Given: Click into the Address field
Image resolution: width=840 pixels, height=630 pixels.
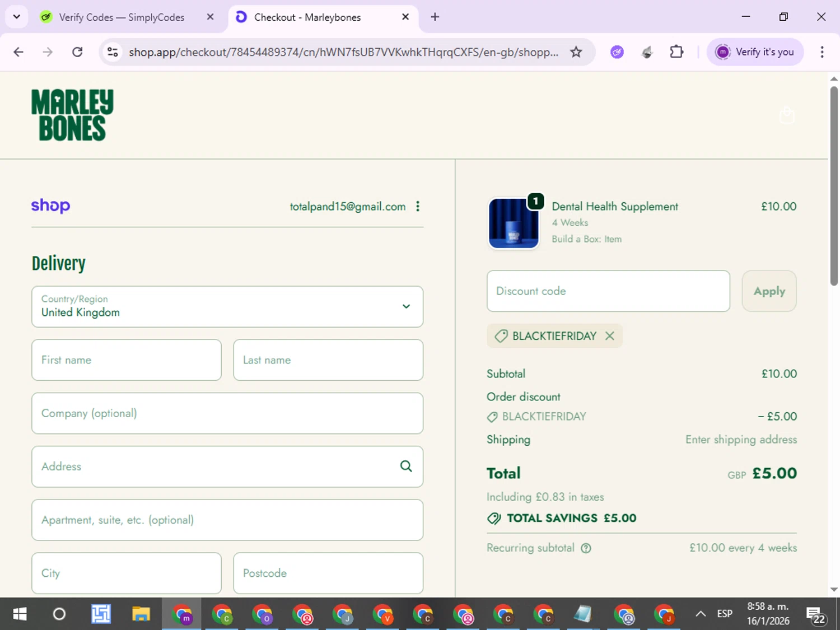Looking at the screenshot, I should tap(227, 466).
